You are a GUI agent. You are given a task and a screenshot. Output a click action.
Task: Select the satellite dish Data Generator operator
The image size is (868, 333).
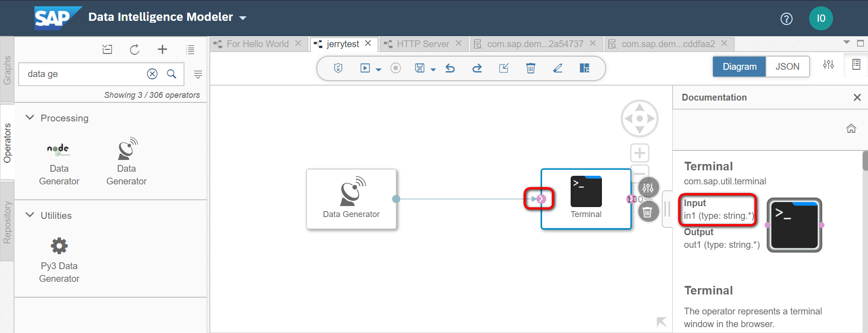point(126,162)
